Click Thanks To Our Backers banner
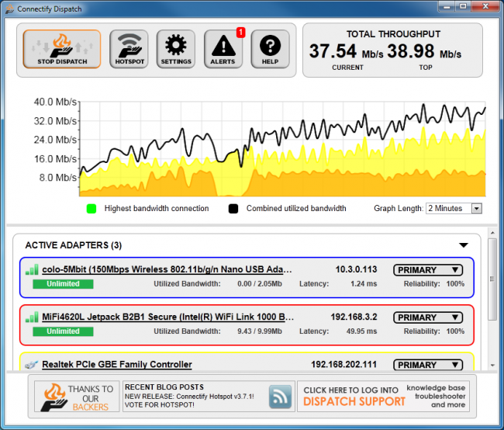 click(x=77, y=397)
